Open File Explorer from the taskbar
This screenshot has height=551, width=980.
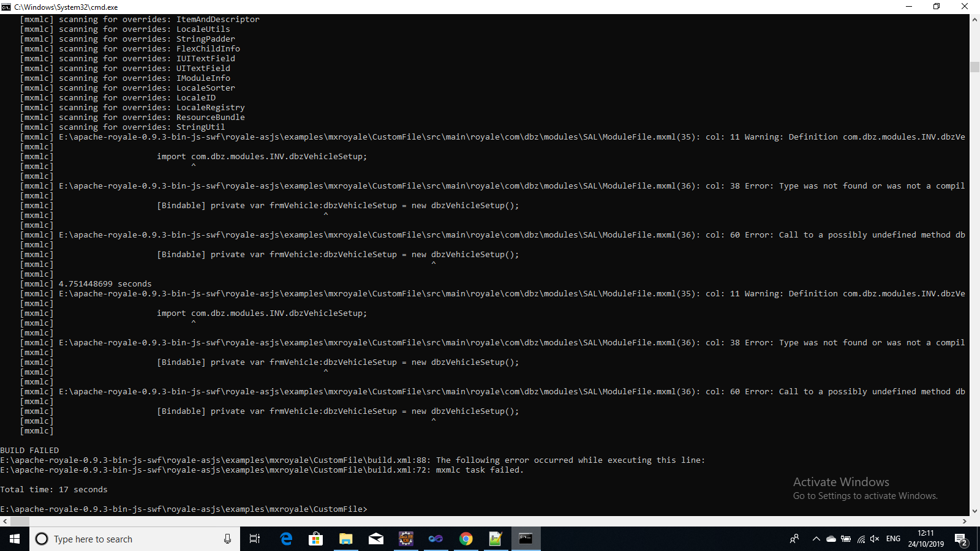[x=345, y=539]
